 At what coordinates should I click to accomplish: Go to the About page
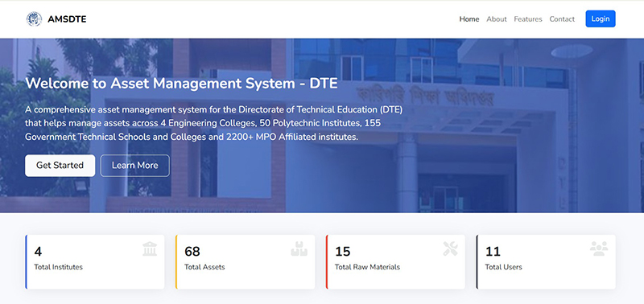[x=497, y=18]
